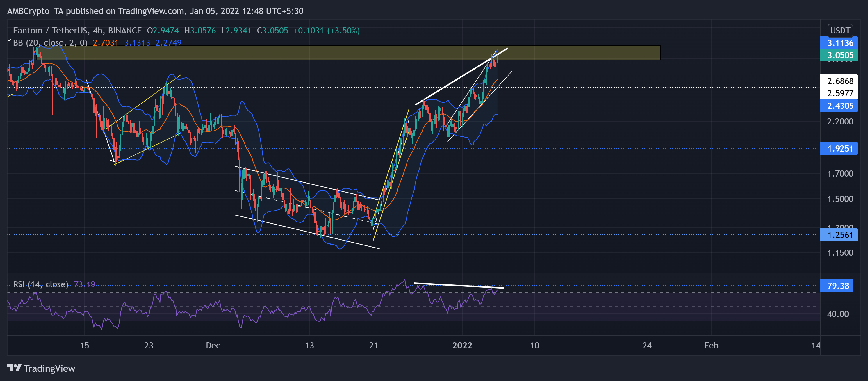Click the 2022 label on time axis
Viewport: 868px width, 381px height.
click(x=462, y=345)
